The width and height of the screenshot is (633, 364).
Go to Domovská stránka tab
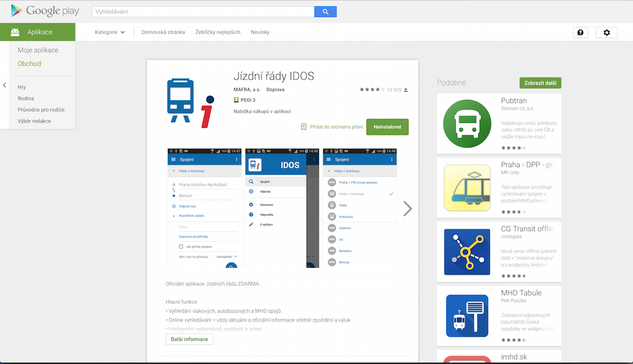click(x=163, y=32)
